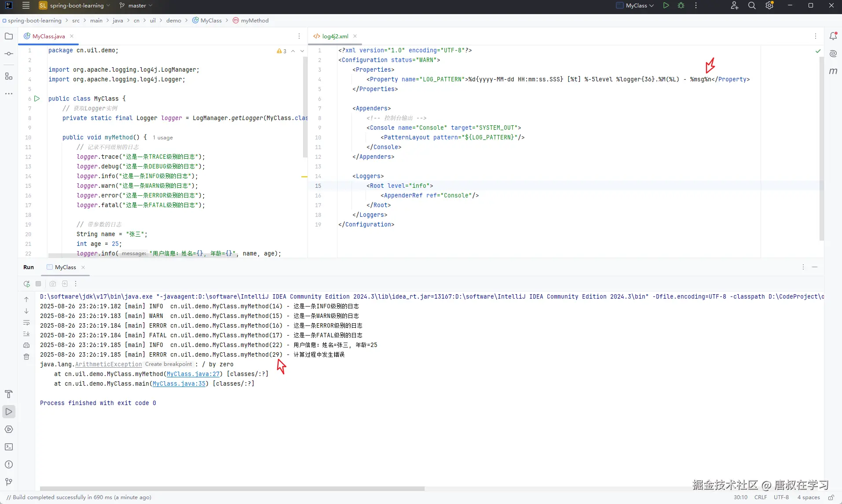Expand the spring-boot-learning project dropdown

(75, 6)
